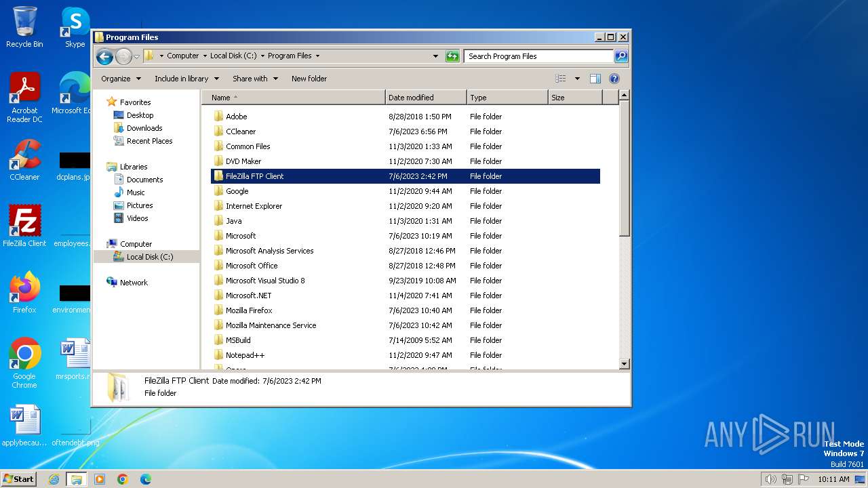The image size is (868, 488).
Task: Click the Back navigation arrow button
Action: pyautogui.click(x=104, y=56)
